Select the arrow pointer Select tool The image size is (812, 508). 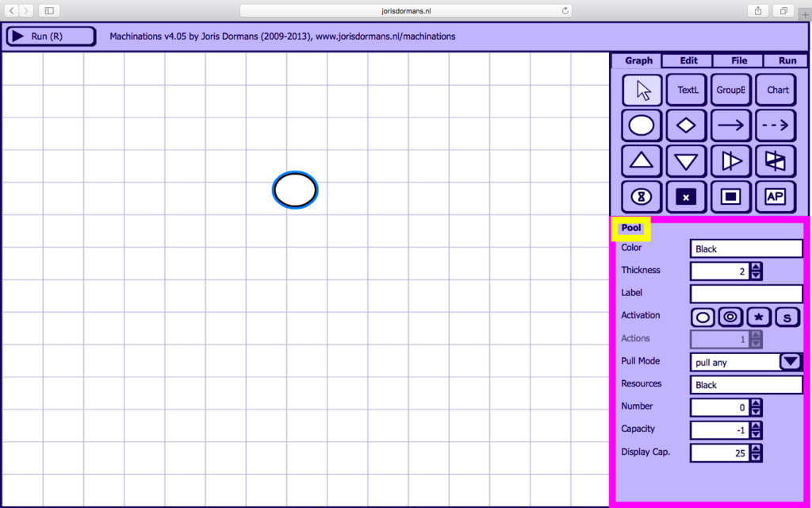642,90
